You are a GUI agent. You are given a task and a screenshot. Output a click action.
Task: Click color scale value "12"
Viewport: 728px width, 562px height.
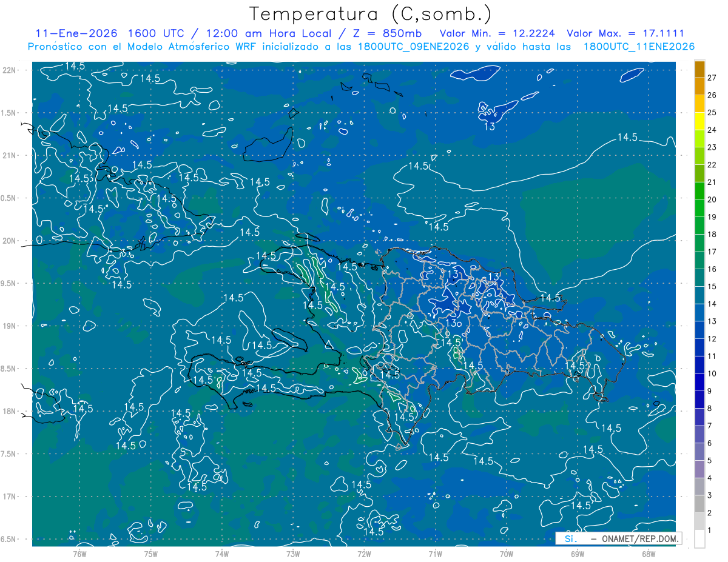pos(712,338)
